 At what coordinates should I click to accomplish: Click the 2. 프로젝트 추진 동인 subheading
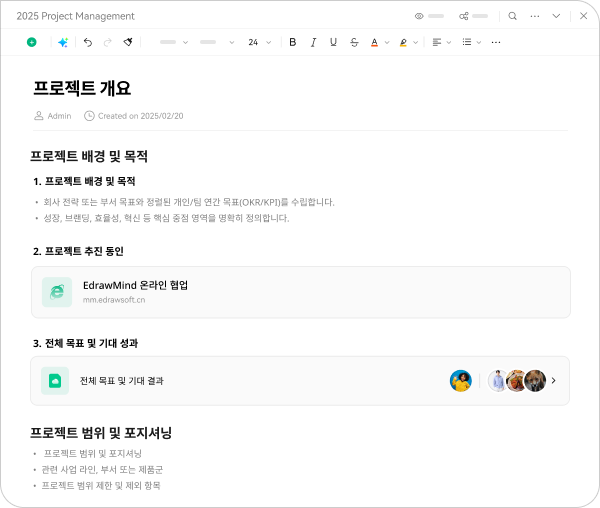(x=78, y=251)
